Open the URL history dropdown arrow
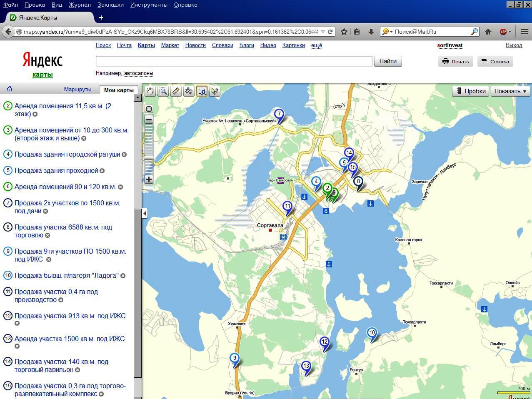 322,32
